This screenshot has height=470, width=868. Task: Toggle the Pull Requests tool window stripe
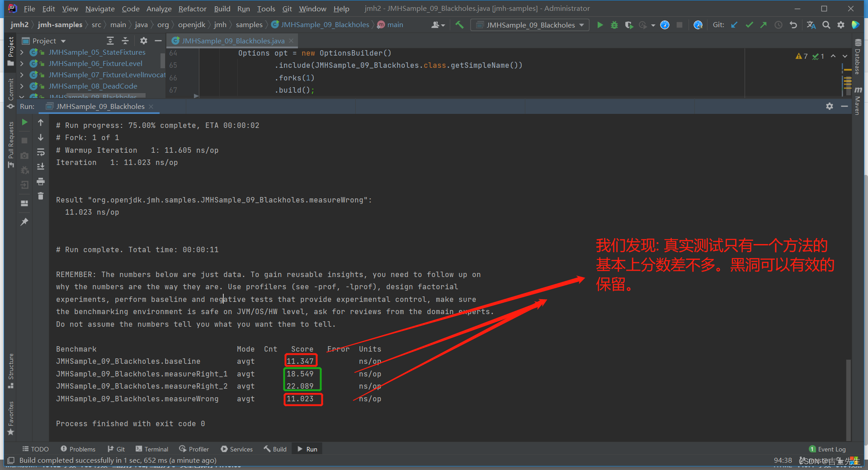(x=11, y=145)
